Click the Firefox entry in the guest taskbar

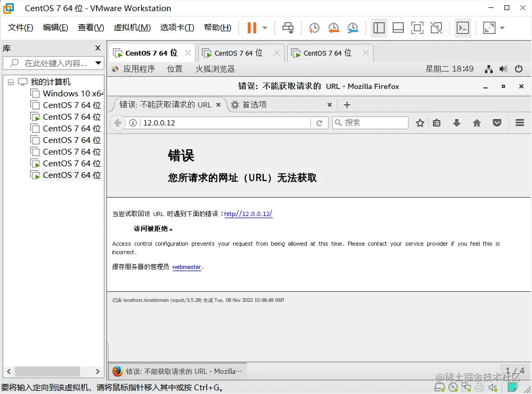[x=178, y=371]
